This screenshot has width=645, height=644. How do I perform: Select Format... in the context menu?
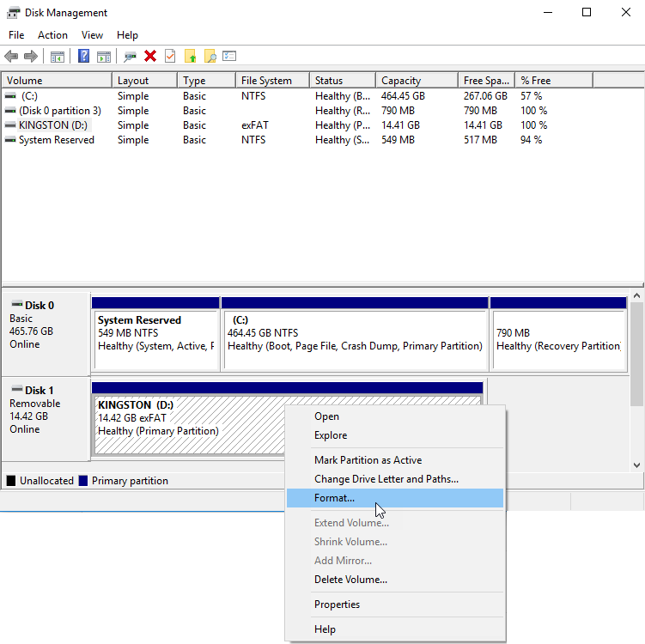pos(395,498)
